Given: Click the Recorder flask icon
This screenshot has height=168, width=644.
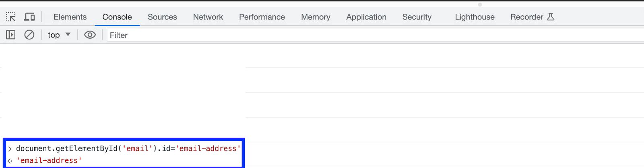Looking at the screenshot, I should point(551,17).
